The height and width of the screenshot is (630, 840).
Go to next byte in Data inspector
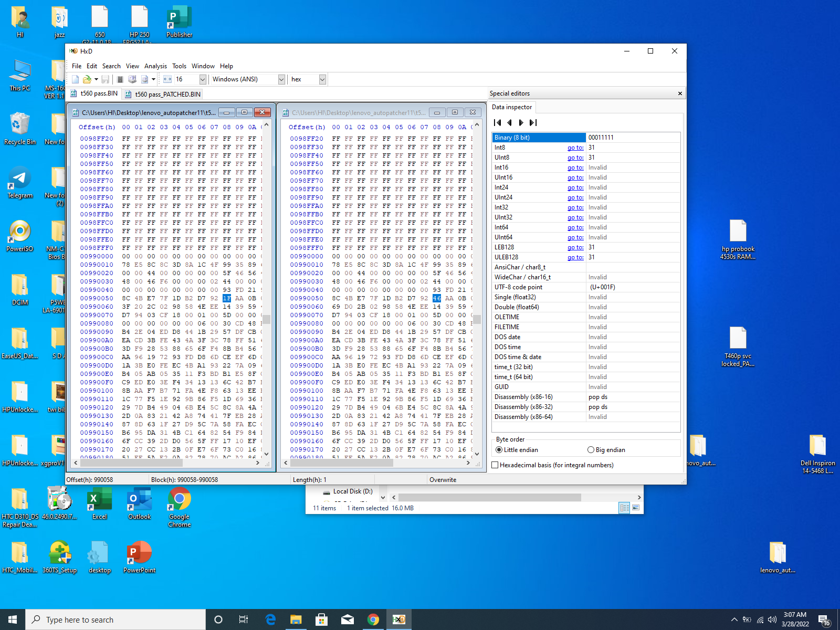coord(521,123)
